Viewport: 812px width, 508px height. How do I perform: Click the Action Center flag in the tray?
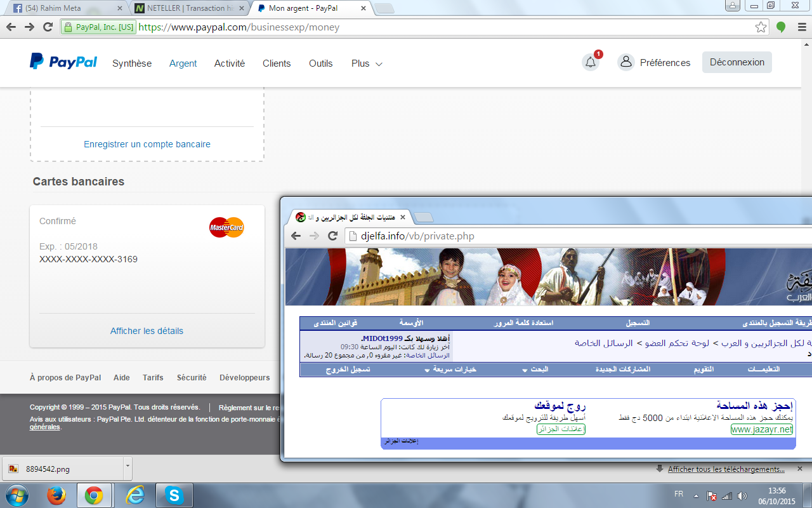click(712, 495)
